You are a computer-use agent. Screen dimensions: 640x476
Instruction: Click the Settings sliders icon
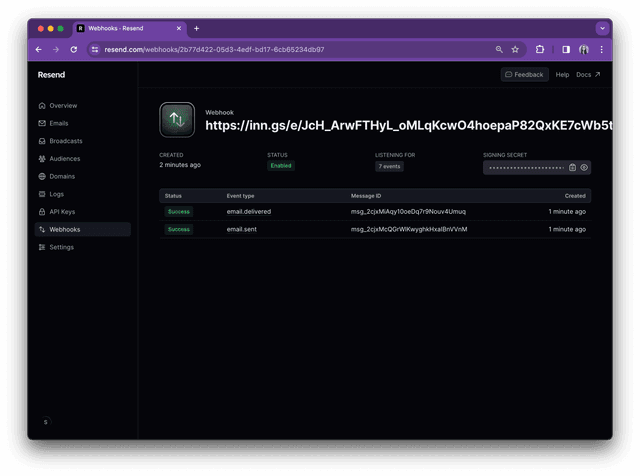pos(42,247)
